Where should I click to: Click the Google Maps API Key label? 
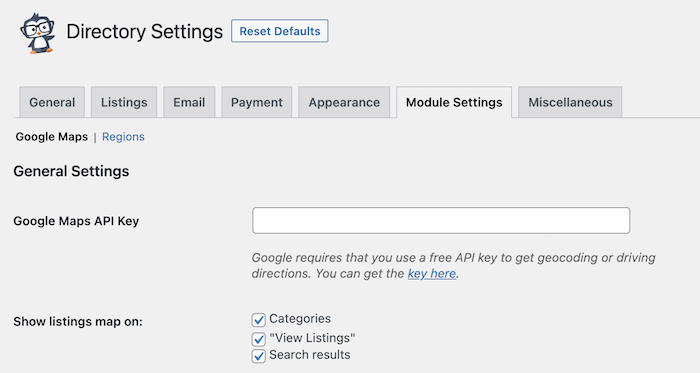(x=76, y=221)
